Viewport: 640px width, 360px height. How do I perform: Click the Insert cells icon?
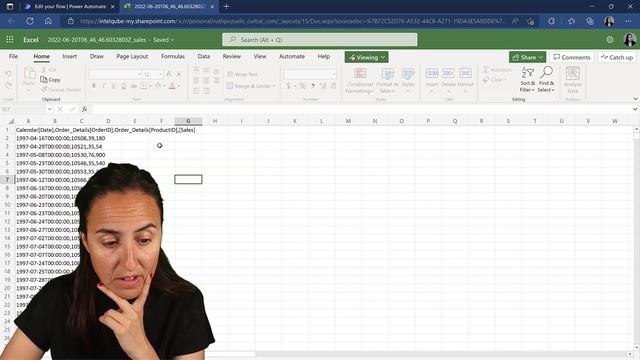(x=431, y=73)
